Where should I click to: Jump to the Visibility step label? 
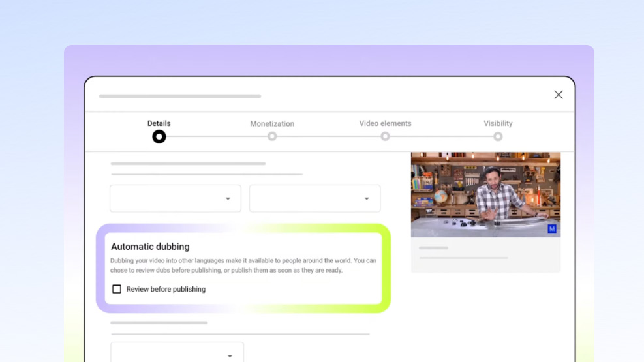point(498,123)
